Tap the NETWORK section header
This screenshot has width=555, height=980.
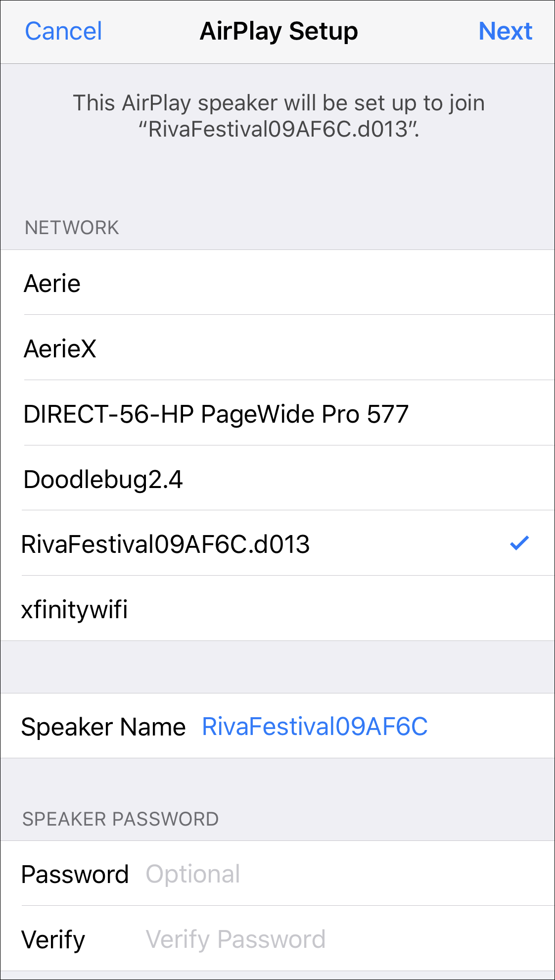point(72,228)
